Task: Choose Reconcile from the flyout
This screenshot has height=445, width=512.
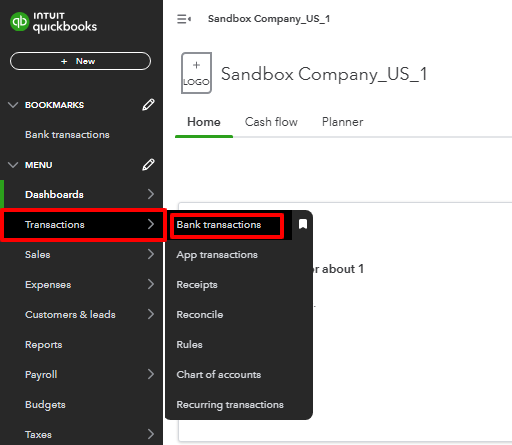Action: (x=200, y=314)
